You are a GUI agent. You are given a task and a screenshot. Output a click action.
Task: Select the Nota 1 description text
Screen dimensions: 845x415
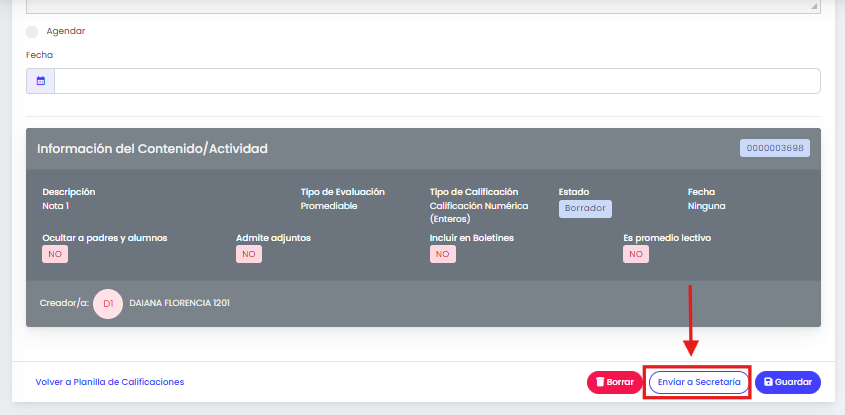(x=56, y=206)
